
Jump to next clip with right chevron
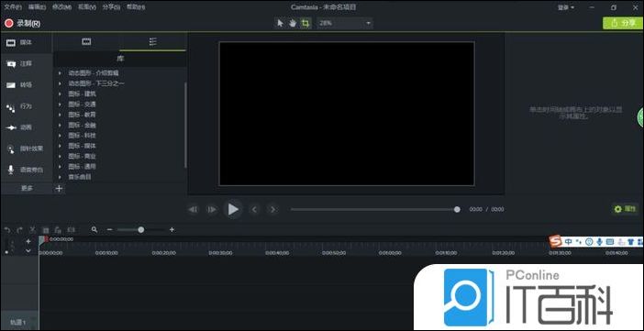click(272, 209)
